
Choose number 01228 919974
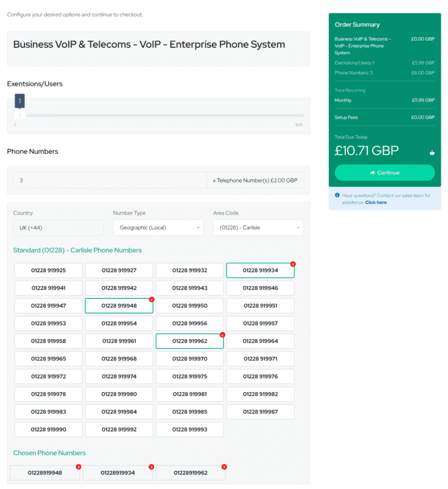(x=119, y=377)
